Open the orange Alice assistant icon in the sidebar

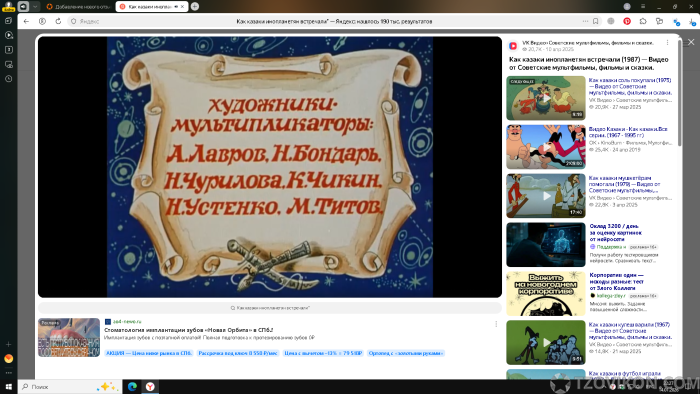[x=8, y=358]
